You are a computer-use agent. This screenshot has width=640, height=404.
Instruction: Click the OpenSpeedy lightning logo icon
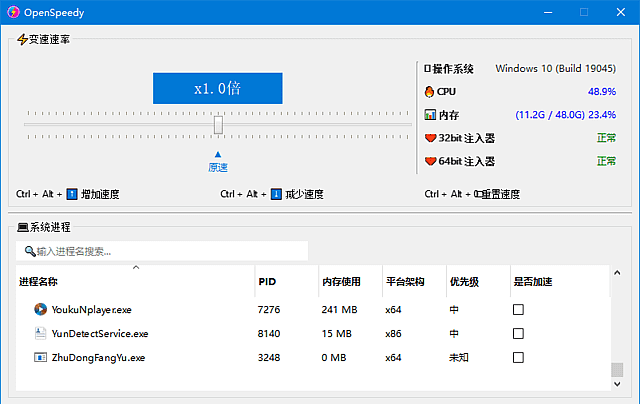[x=13, y=12]
